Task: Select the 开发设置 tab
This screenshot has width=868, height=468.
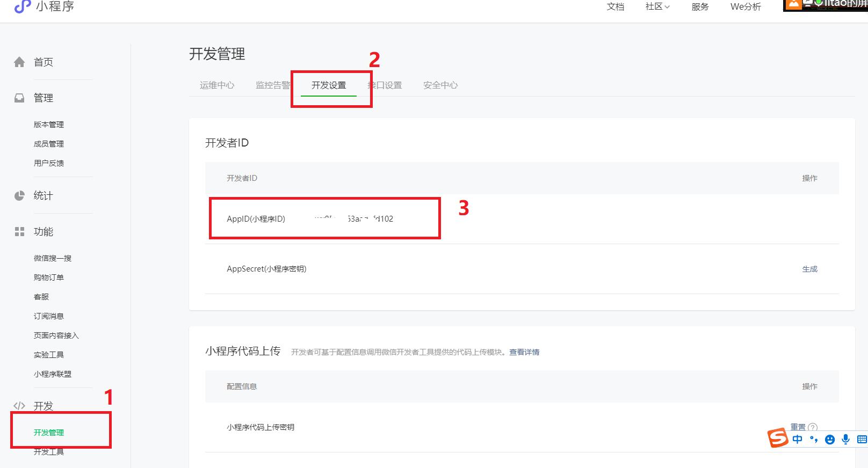Action: point(329,85)
